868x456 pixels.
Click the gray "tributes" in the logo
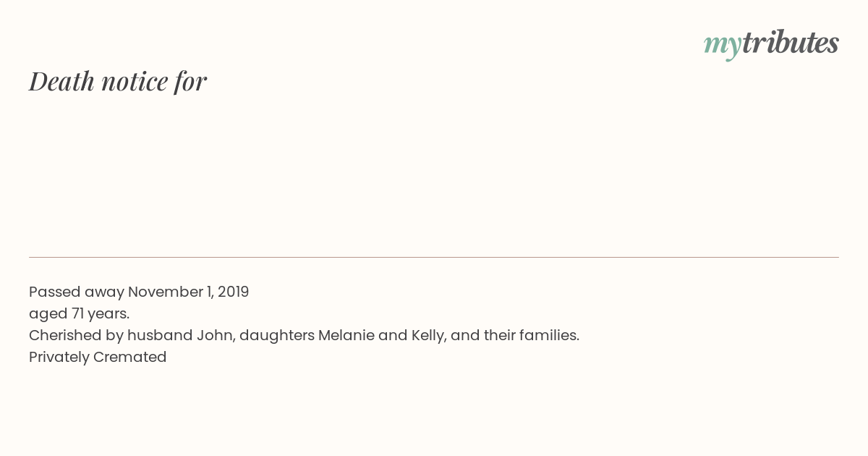pyautogui.click(x=791, y=42)
